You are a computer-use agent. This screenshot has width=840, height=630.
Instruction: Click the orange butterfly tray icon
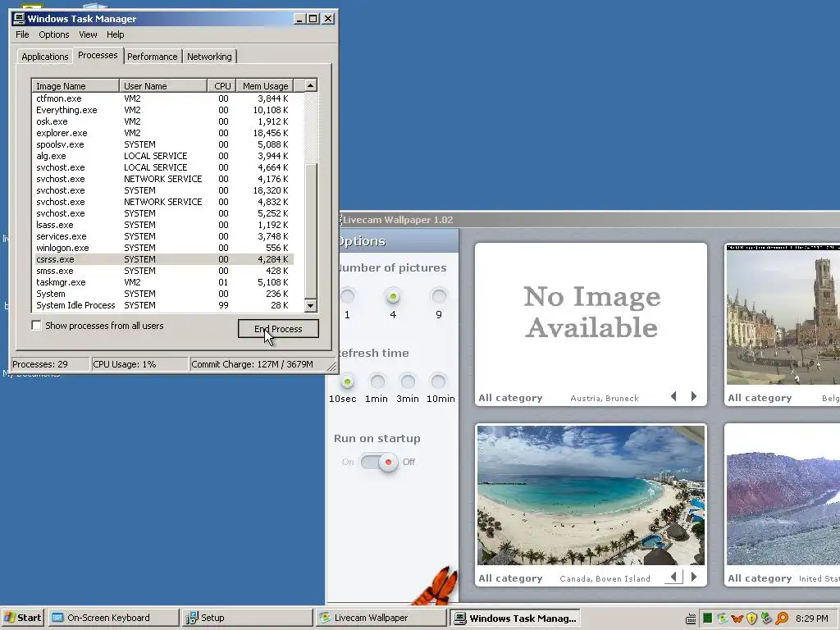point(737,618)
